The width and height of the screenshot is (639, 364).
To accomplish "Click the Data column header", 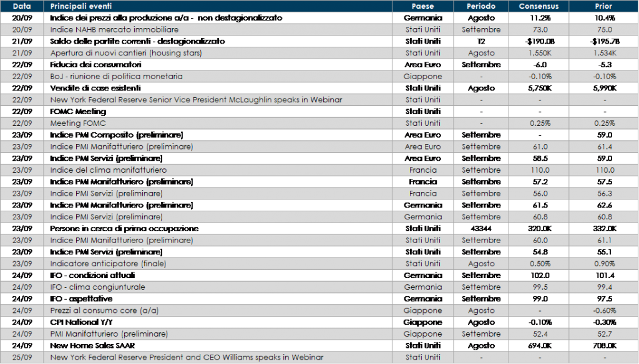I will pyautogui.click(x=22, y=6).
